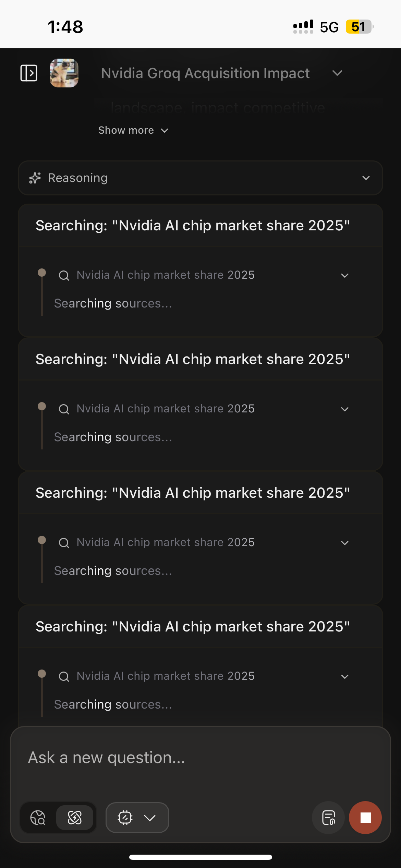The image size is (401, 868).
Task: Tap the second "Searching" card heading
Action: pyautogui.click(x=193, y=359)
